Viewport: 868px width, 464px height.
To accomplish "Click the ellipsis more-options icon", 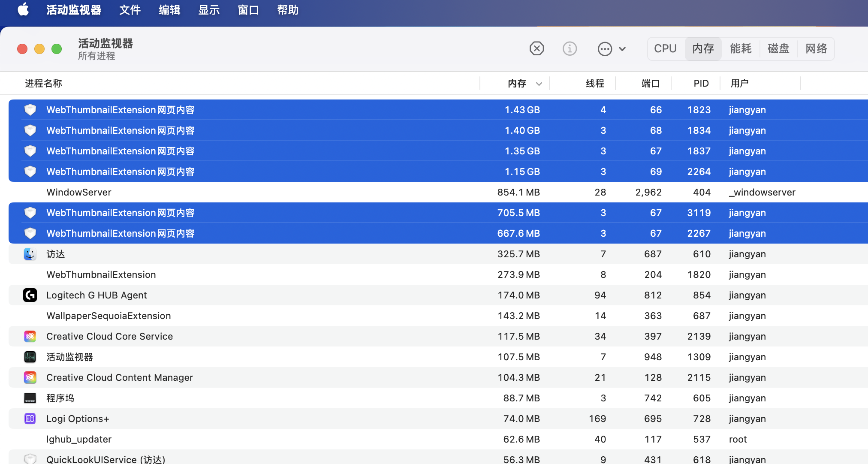I will pos(605,49).
